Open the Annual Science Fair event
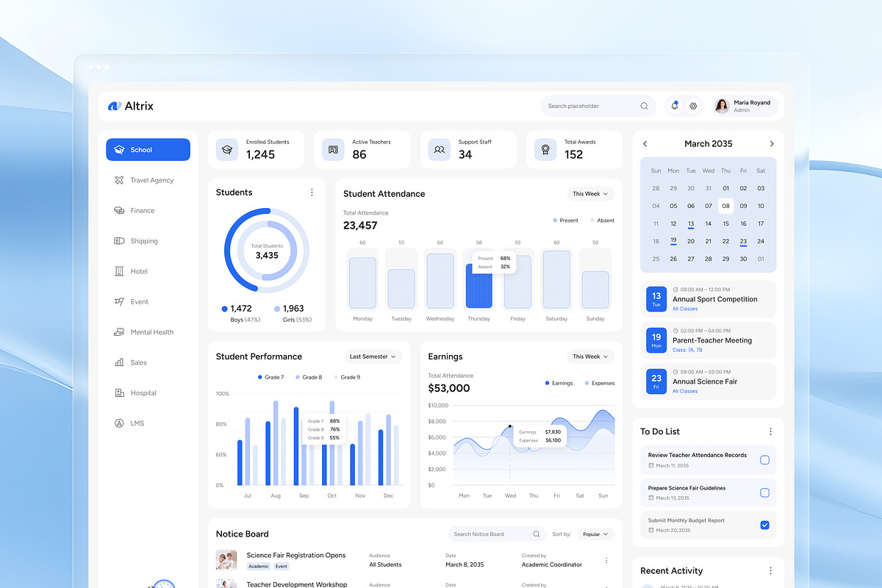Image resolution: width=882 pixels, height=588 pixels. click(x=708, y=381)
